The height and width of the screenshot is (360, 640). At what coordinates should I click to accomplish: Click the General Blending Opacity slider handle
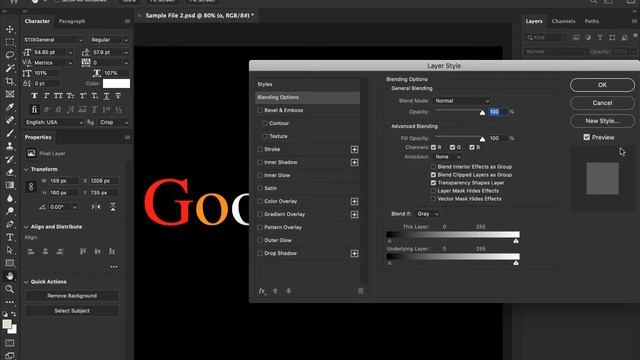482,113
